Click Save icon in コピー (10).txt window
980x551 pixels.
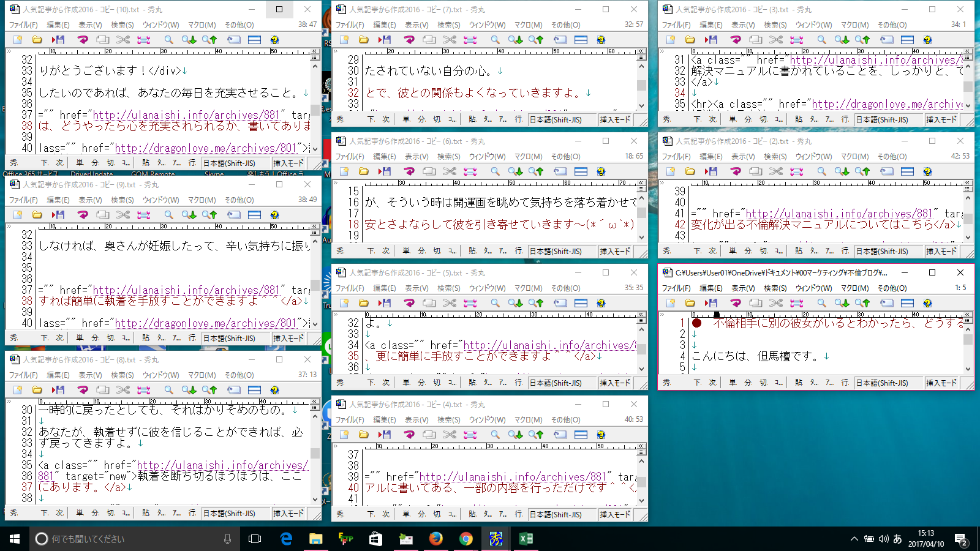[58, 40]
